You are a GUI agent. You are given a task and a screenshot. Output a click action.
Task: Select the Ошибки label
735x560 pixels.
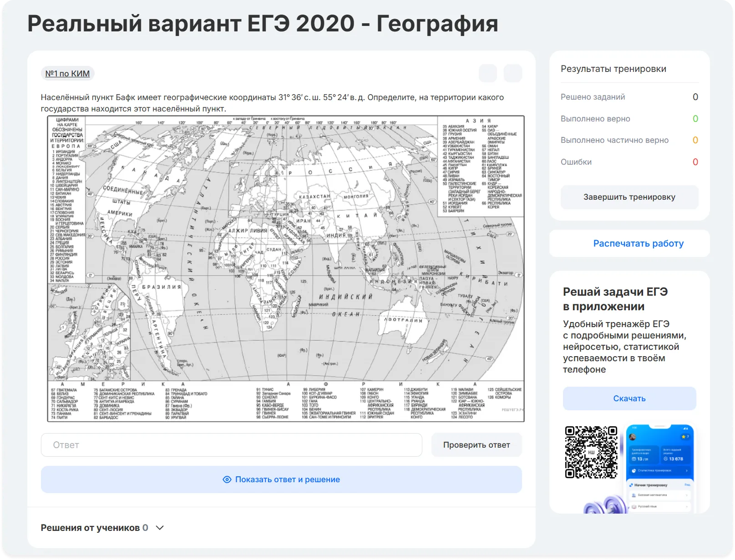[x=576, y=162]
